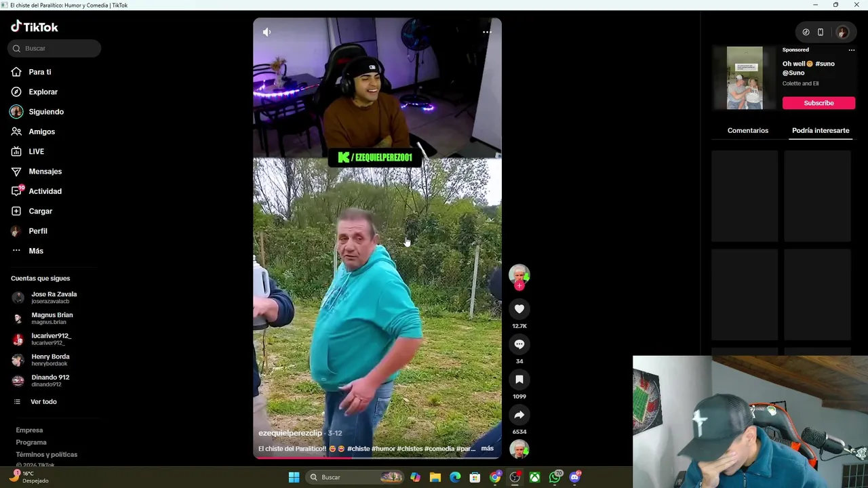The height and width of the screenshot is (488, 868).
Task: Click the #chiste hashtag in caption
Action: click(x=358, y=449)
